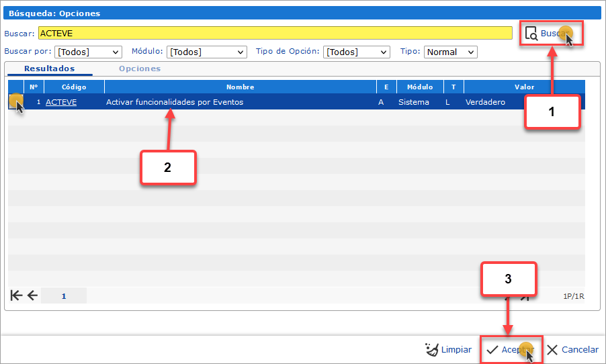Screen dimensions: 606x364
Task: Click the Buscar search button
Action: tap(551, 34)
